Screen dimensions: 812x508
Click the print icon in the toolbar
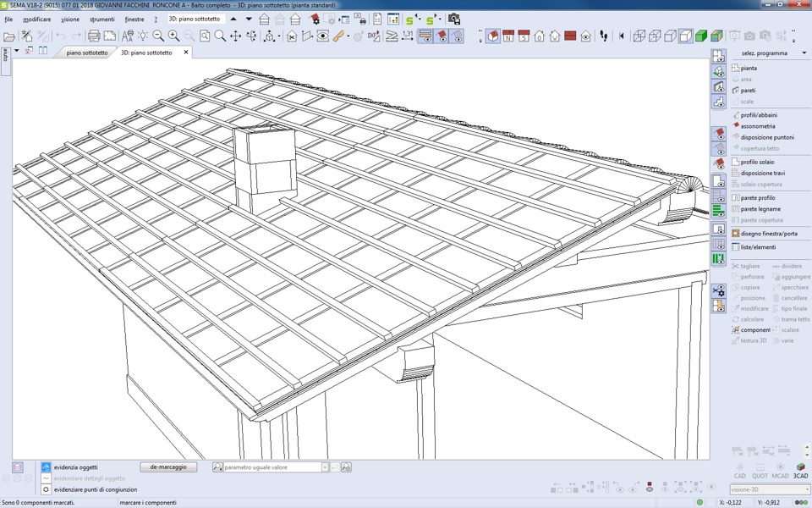(x=94, y=36)
